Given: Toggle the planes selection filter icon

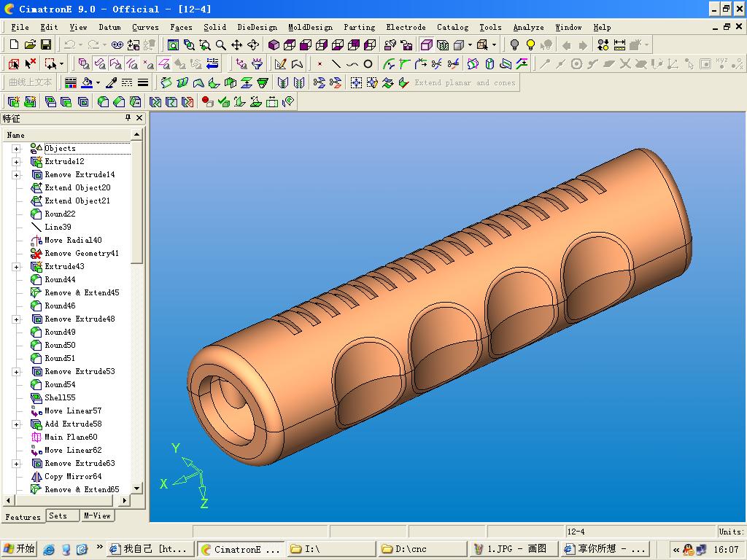Looking at the screenshot, I should click(x=164, y=63).
